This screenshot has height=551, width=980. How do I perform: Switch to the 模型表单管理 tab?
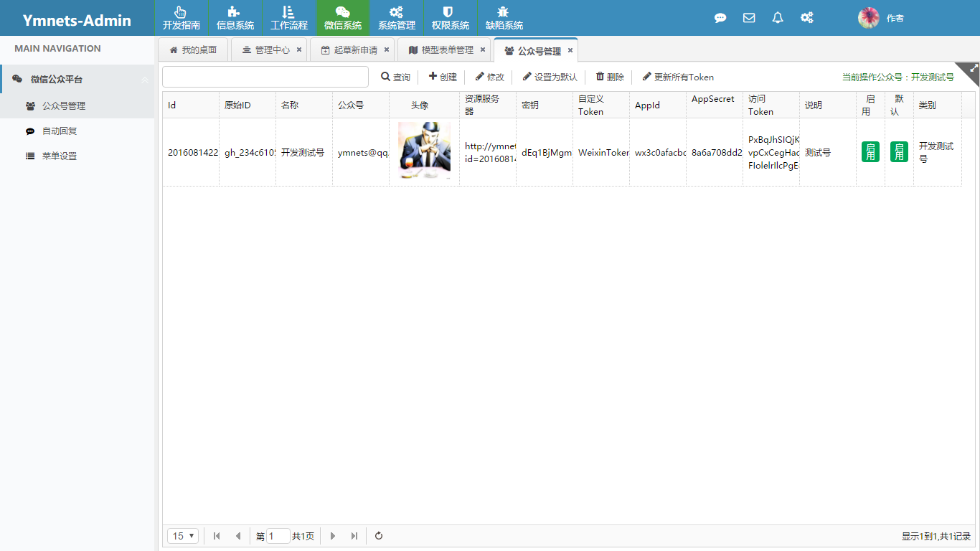click(440, 50)
